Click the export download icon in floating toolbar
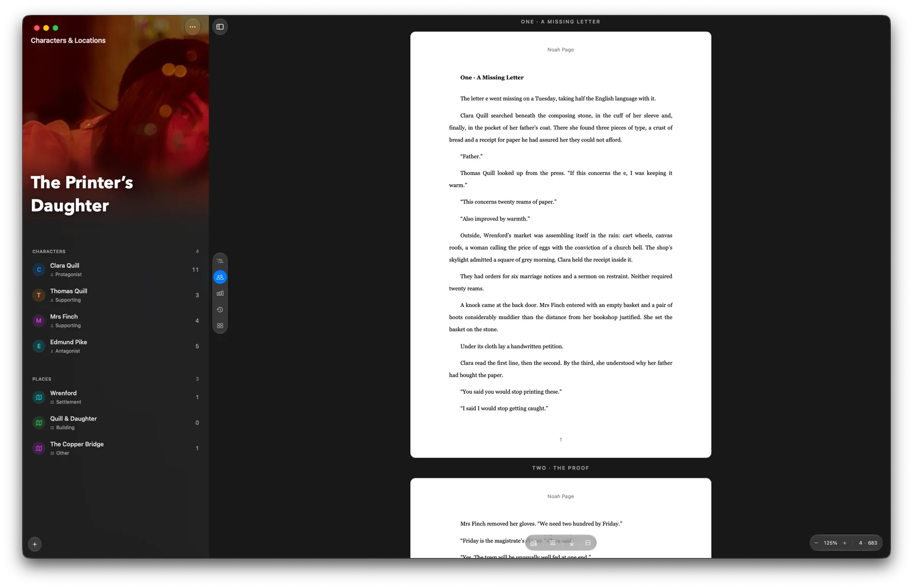Image resolution: width=913 pixels, height=588 pixels. point(572,543)
